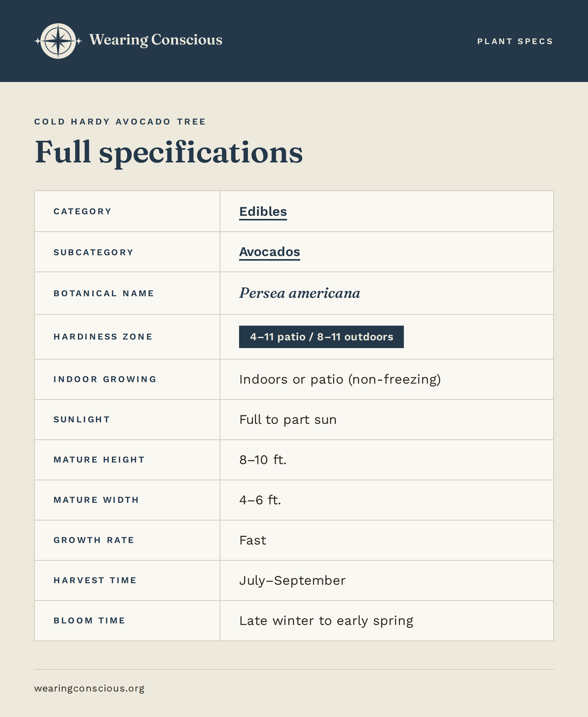Click the Full to part sun value
Image resolution: width=588 pixels, height=717 pixels.
288,420
